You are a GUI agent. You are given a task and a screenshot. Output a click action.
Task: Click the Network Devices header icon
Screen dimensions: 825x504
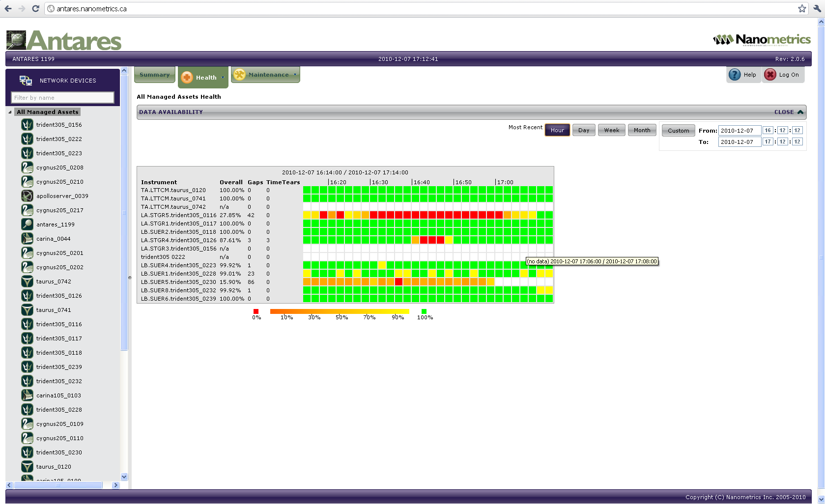click(x=26, y=81)
